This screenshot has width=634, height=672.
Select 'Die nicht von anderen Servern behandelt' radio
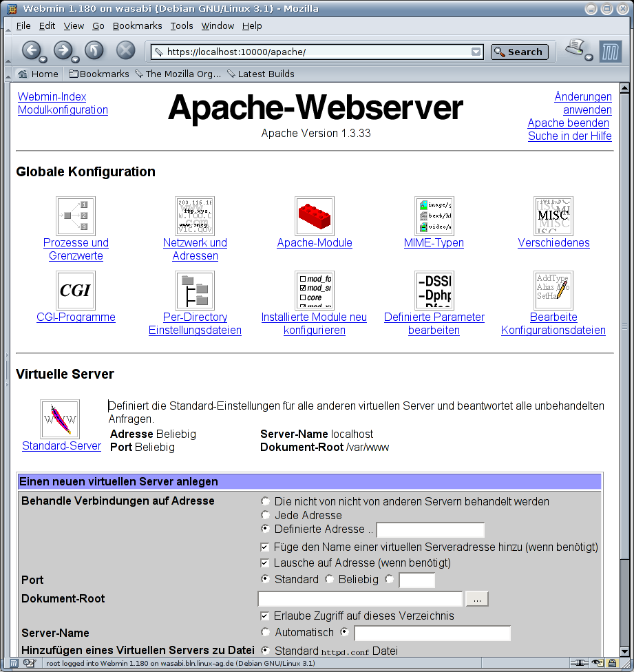(266, 501)
